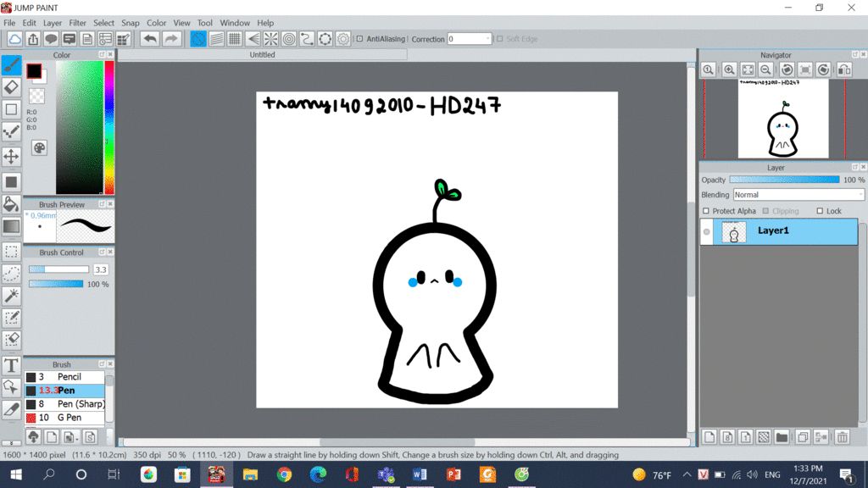Close the Navigator panel
The width and height of the screenshot is (868, 488).
(863, 55)
